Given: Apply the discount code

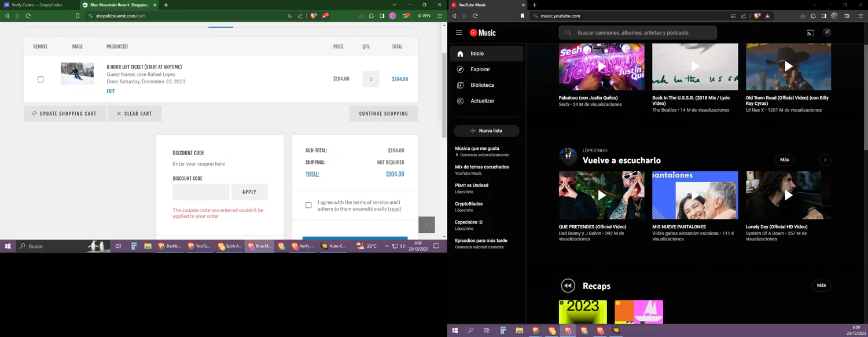Looking at the screenshot, I should click(249, 192).
